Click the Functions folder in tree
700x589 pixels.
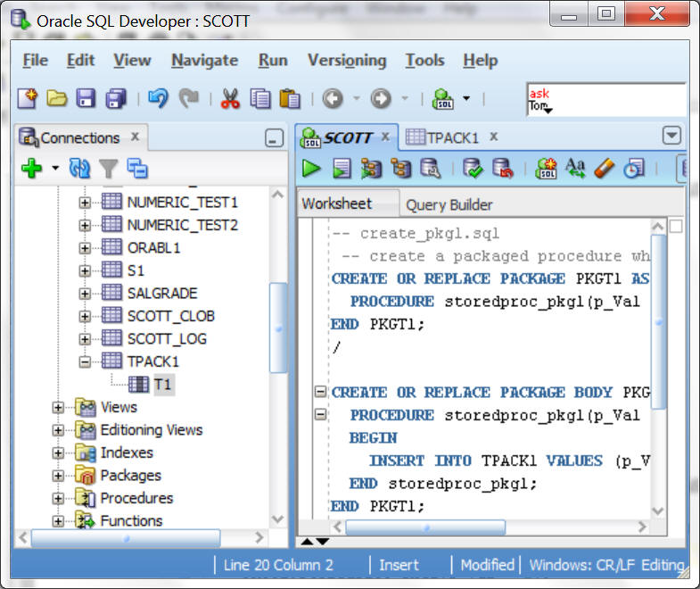tap(131, 521)
